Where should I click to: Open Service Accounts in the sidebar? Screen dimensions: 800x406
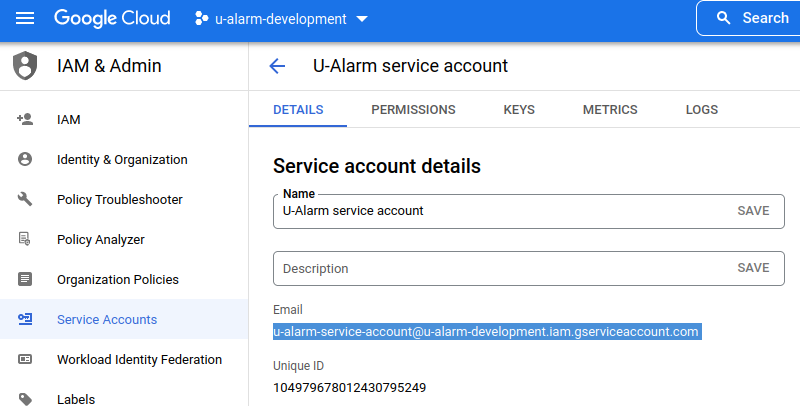[107, 320]
